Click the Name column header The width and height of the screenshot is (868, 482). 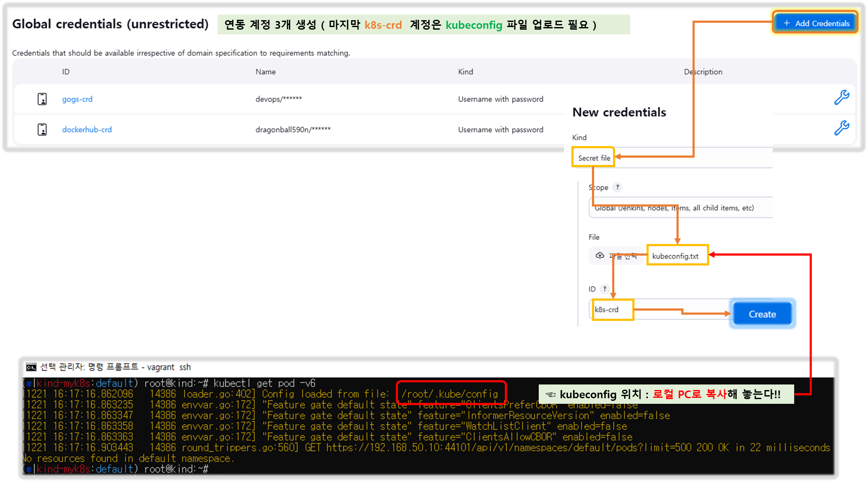pyautogui.click(x=265, y=72)
